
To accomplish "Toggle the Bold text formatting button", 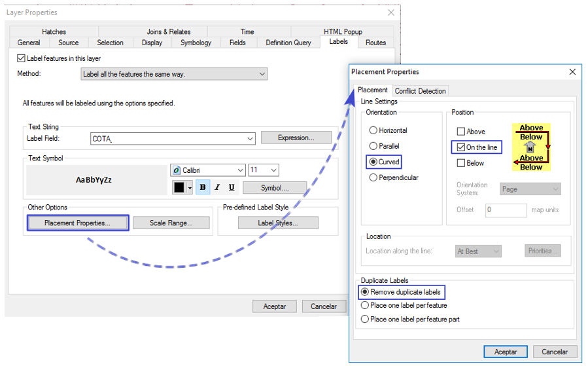I will [x=203, y=187].
